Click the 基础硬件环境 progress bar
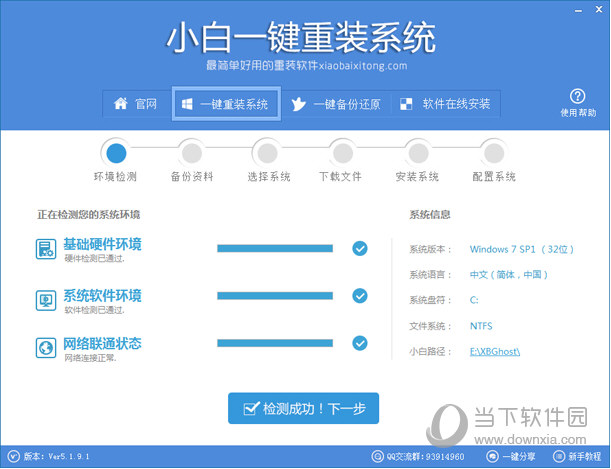The width and height of the screenshot is (611, 469). pyautogui.click(x=275, y=249)
